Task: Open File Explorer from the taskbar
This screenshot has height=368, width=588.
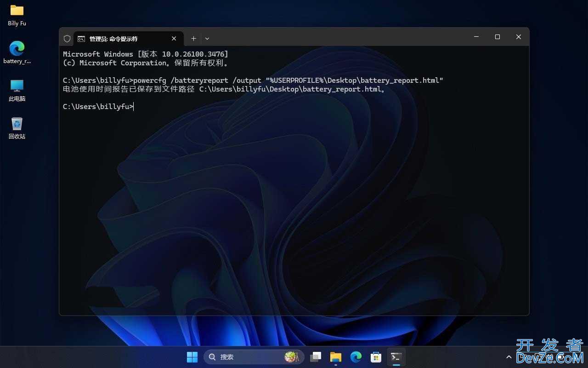Action: tap(336, 357)
